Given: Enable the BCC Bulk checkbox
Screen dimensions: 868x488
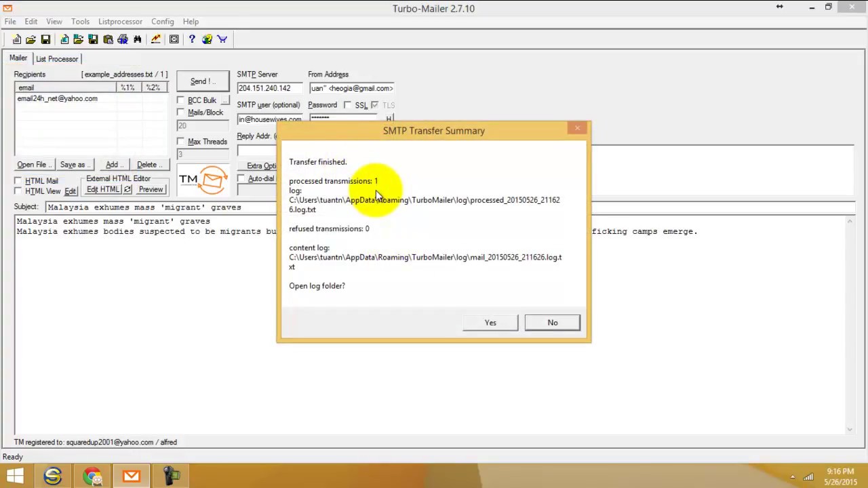Looking at the screenshot, I should pyautogui.click(x=180, y=100).
